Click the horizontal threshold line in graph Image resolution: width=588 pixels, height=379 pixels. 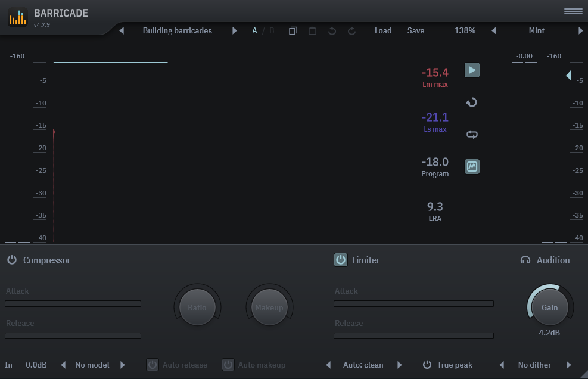click(111, 63)
